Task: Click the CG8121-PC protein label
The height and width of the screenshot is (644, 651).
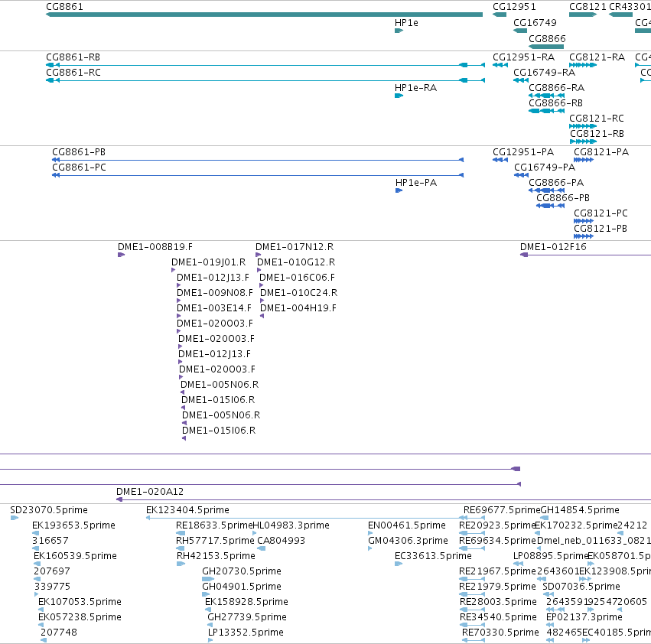Action: tap(601, 213)
